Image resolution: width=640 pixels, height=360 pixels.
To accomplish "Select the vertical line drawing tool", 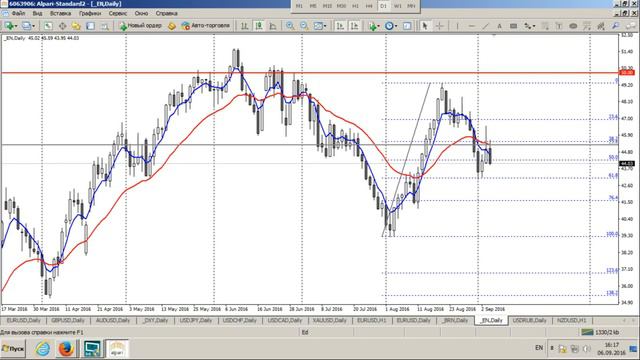I will point(457,26).
